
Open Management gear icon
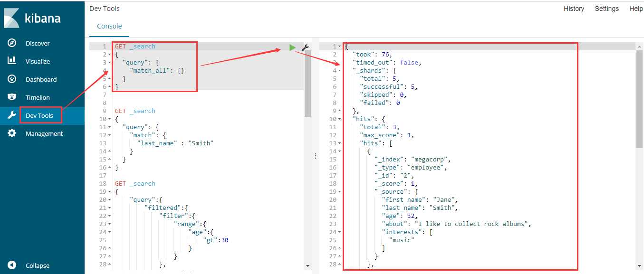pos(12,133)
